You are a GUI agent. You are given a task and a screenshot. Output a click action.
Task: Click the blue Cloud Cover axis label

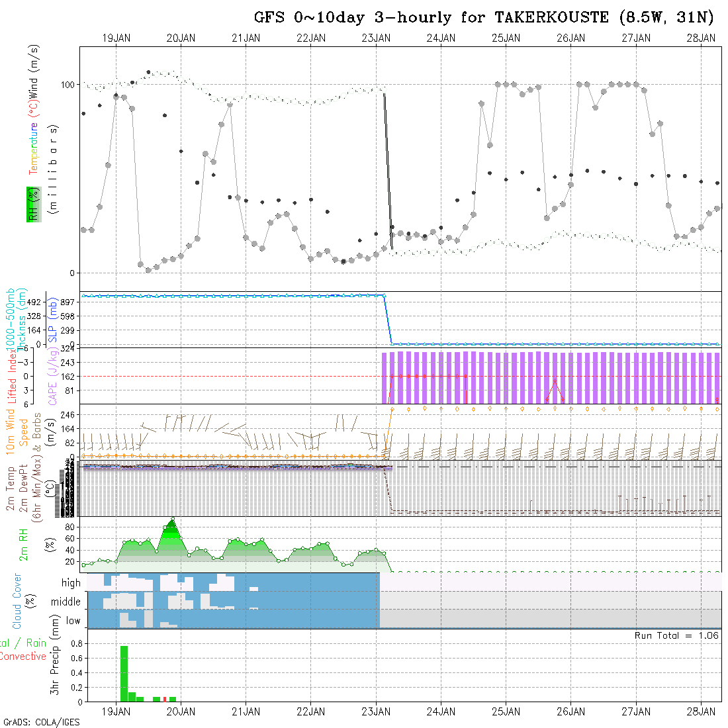[17, 601]
